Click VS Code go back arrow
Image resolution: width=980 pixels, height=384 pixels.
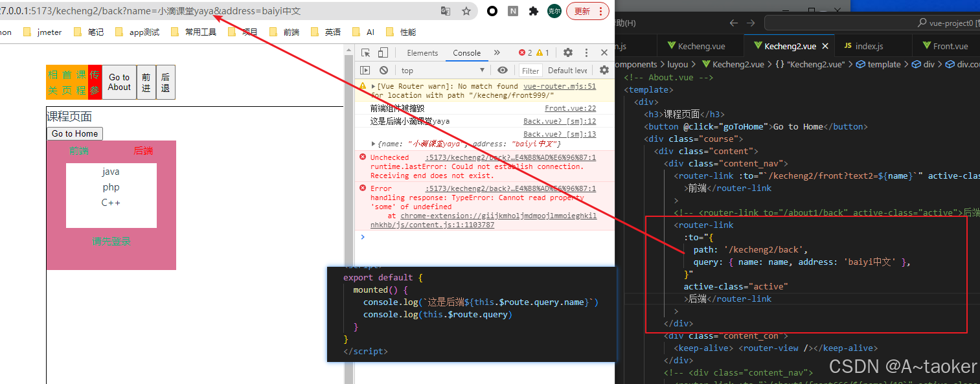pos(733,23)
